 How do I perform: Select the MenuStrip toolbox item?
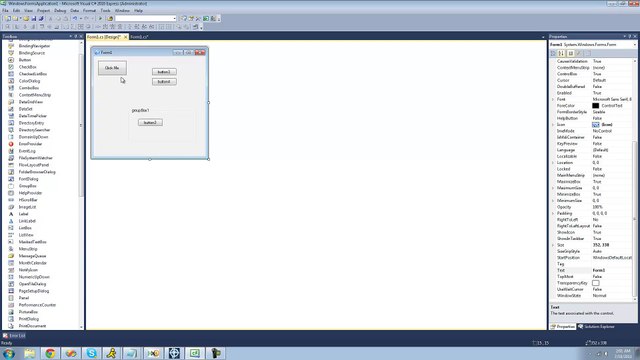(28, 249)
